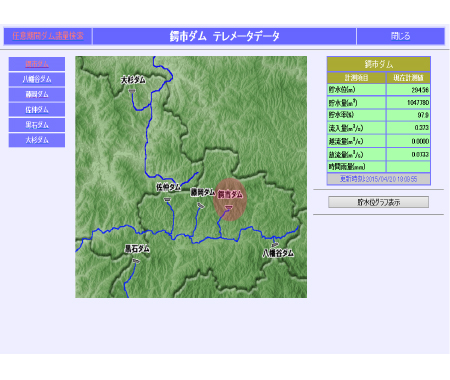Click the 大杉ダム label on the map
Image resolution: width=450 pixels, height=380 pixels.
tap(133, 80)
